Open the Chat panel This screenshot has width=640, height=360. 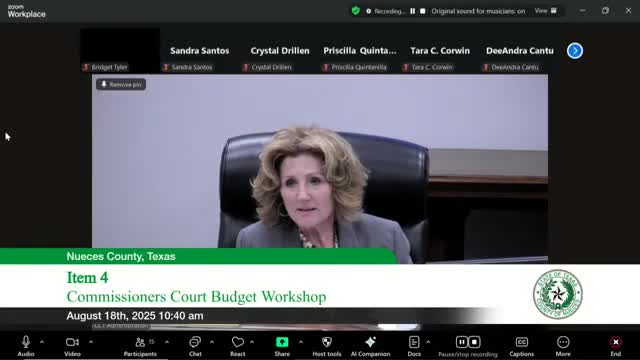point(195,346)
